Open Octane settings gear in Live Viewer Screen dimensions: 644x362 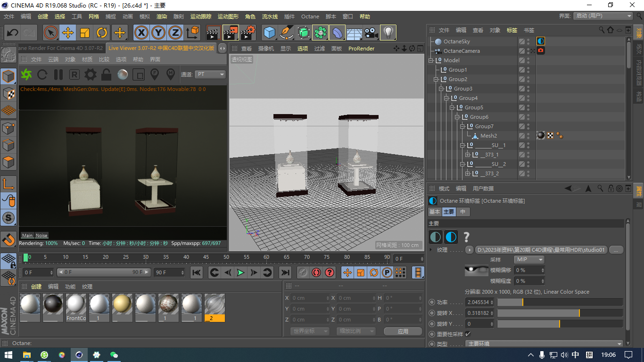coord(91,74)
